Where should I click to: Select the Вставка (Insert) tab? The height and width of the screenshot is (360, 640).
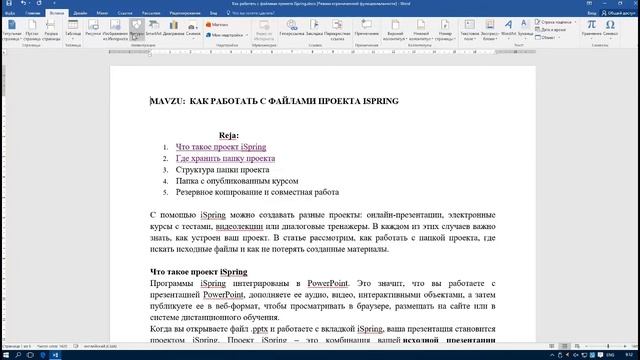[57, 13]
